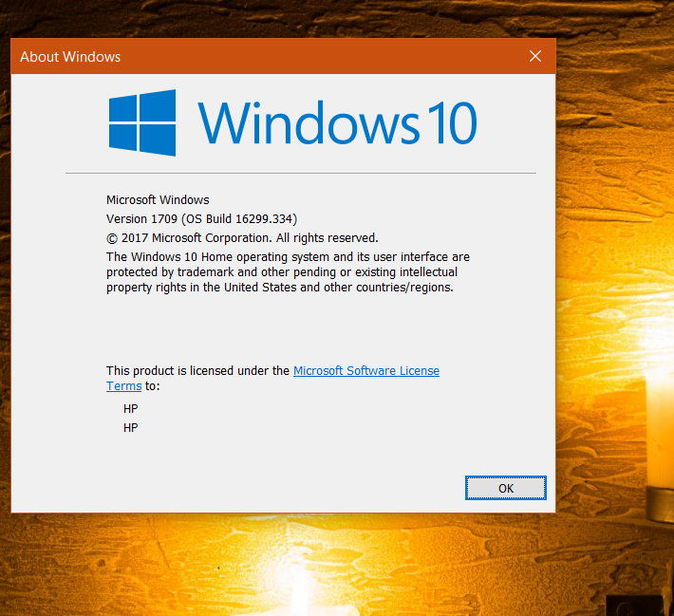Click the Windows 10 Home description line
Viewport: 674px width, 616px height.
coord(288,256)
